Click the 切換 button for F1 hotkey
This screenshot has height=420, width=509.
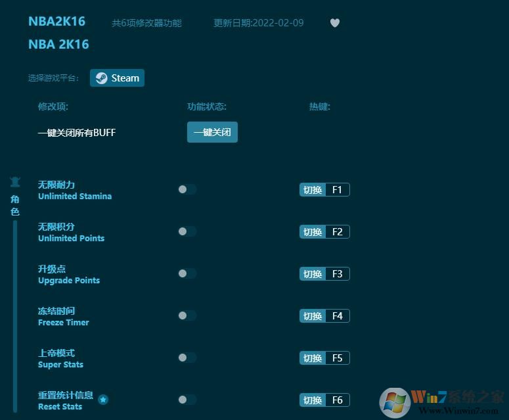coord(312,190)
